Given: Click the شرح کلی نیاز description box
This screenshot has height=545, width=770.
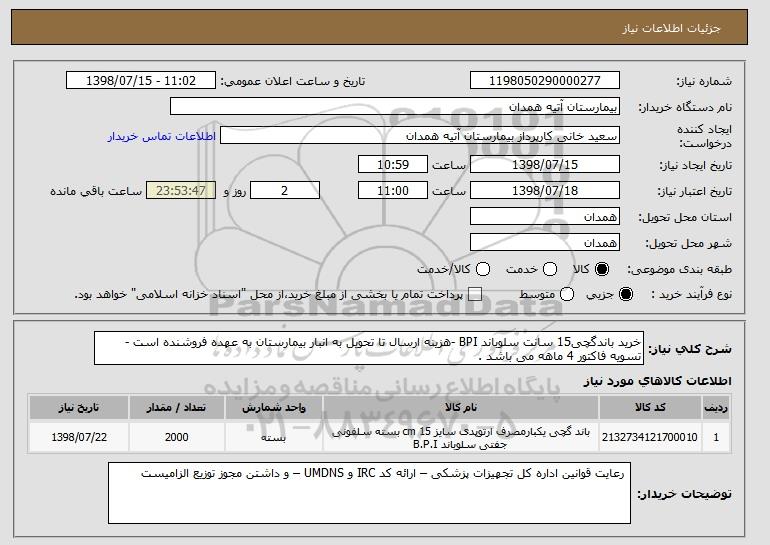Looking at the screenshot, I should point(369,348).
